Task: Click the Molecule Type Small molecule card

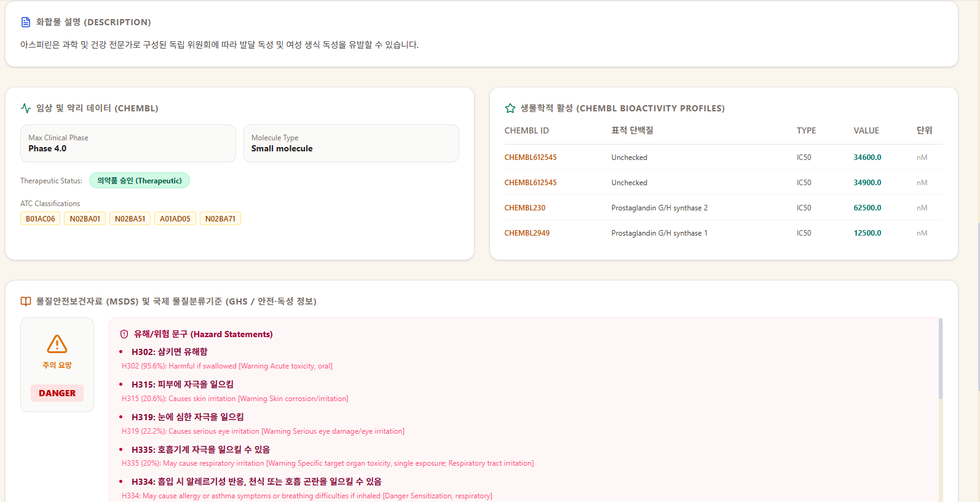Action: coord(351,143)
